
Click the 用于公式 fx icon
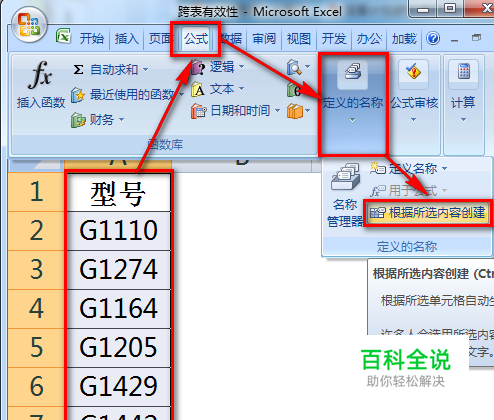click(378, 191)
